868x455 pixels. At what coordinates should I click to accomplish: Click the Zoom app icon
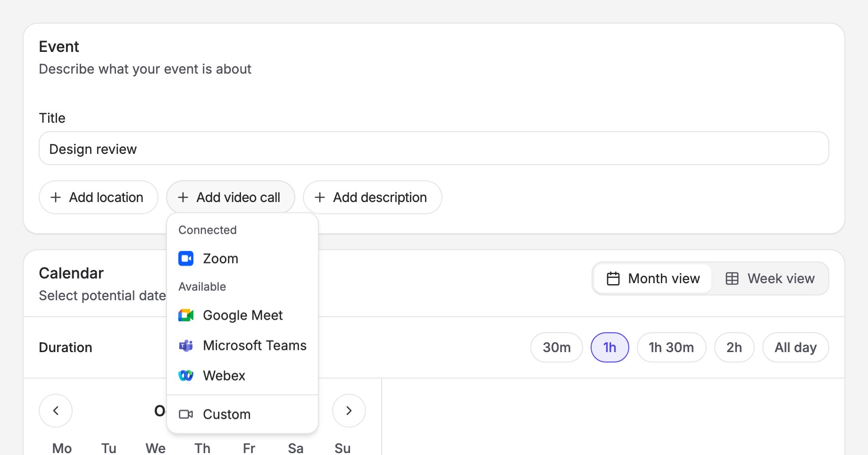(186, 259)
